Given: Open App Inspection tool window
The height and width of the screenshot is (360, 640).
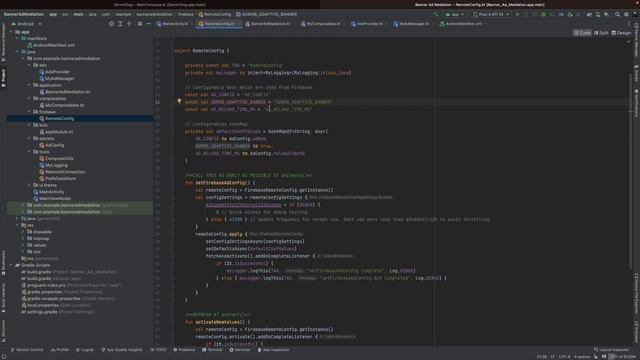Looking at the screenshot, I should coord(273,350).
